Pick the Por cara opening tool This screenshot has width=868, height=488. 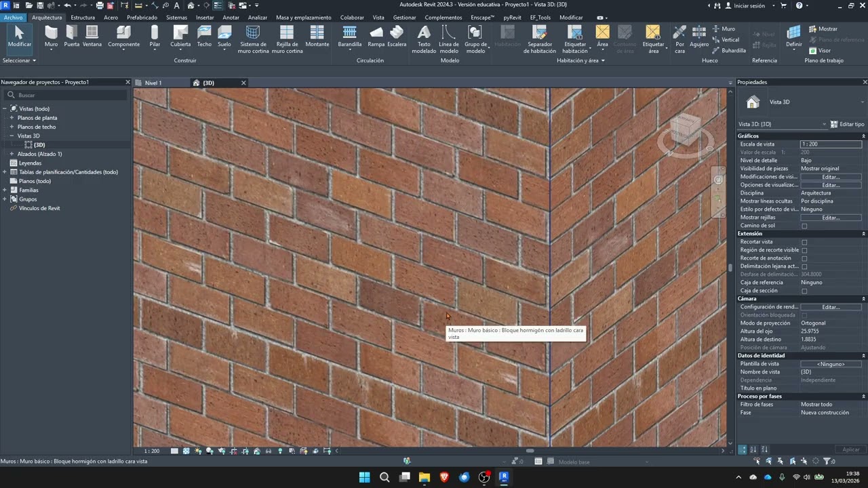point(679,39)
